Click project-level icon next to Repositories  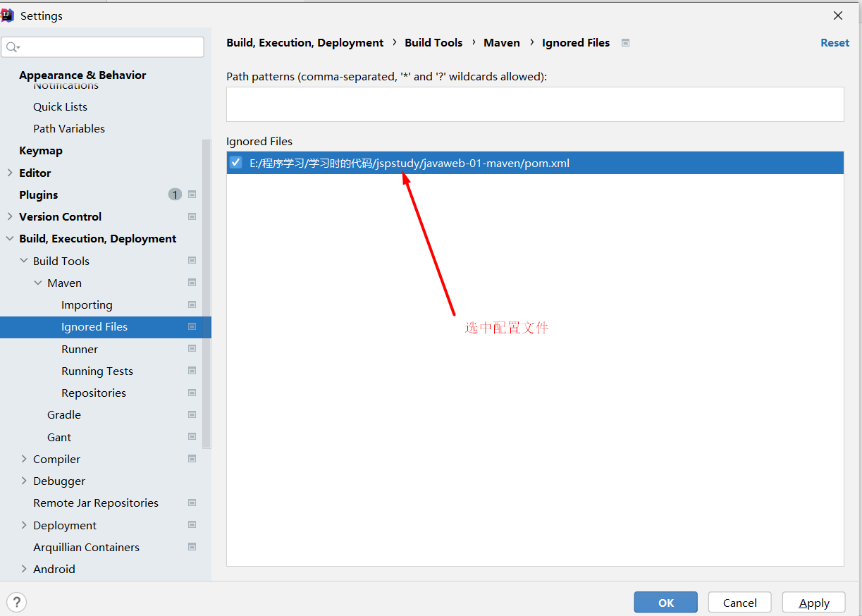192,393
